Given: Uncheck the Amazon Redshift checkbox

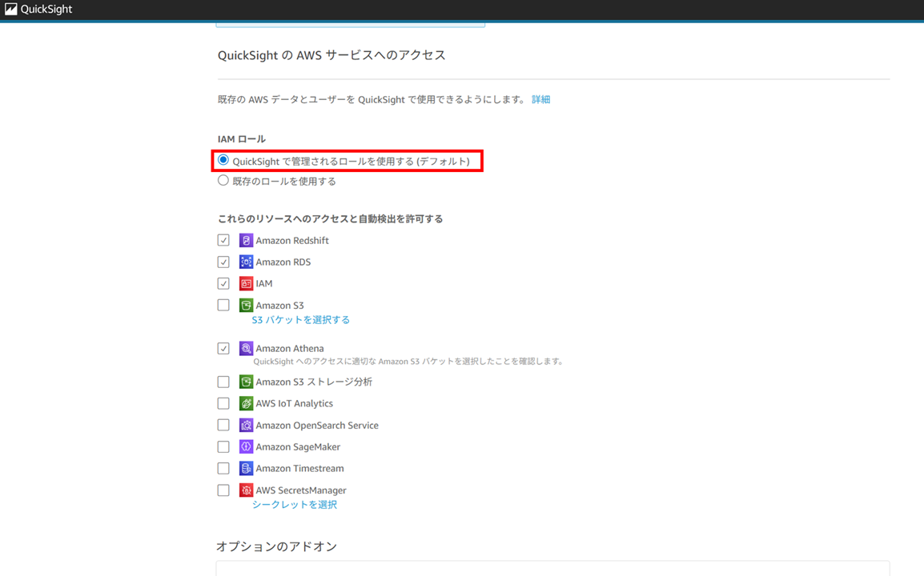Looking at the screenshot, I should pyautogui.click(x=223, y=240).
